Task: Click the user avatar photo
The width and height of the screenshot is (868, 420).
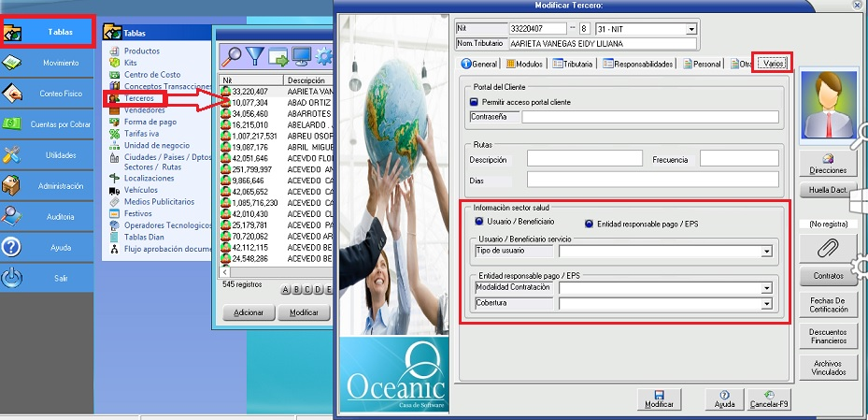Action: click(x=828, y=107)
